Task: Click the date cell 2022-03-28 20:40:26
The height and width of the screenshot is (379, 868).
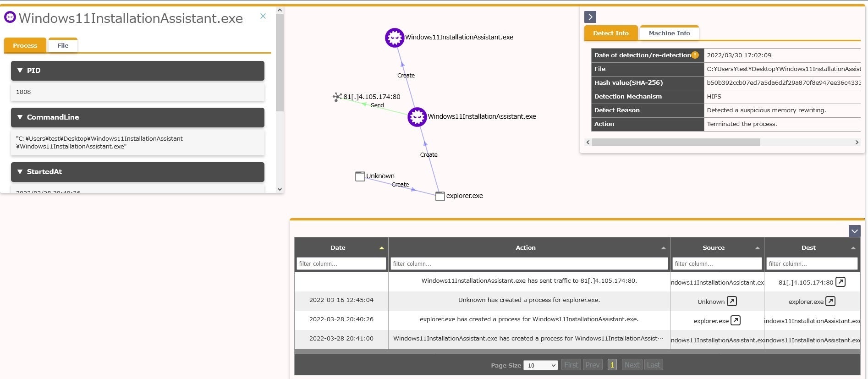Action: tap(341, 319)
